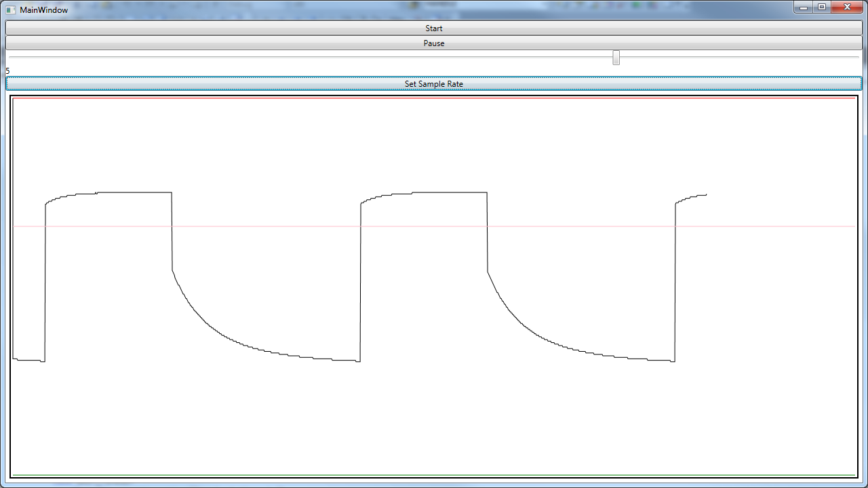Click the red upper limit line
Image resolution: width=868 pixels, height=488 pixels.
pos(434,99)
